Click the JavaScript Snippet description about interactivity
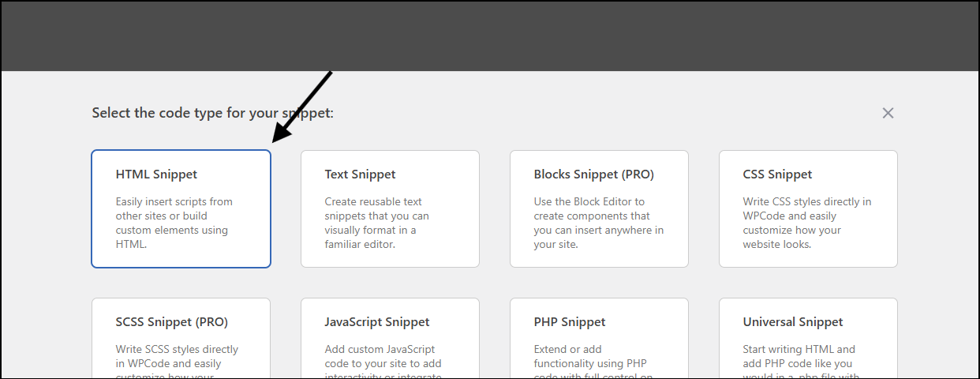The width and height of the screenshot is (980, 379). click(383, 363)
